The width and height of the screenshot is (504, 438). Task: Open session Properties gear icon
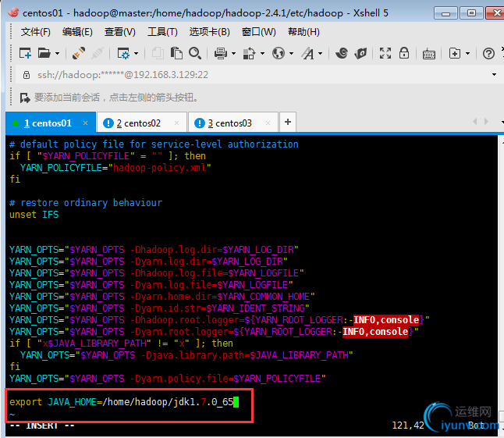coord(123,53)
